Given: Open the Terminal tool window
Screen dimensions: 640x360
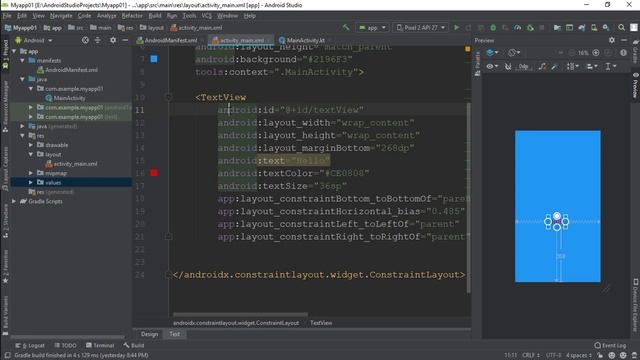Looking at the screenshot, I should point(100,345).
